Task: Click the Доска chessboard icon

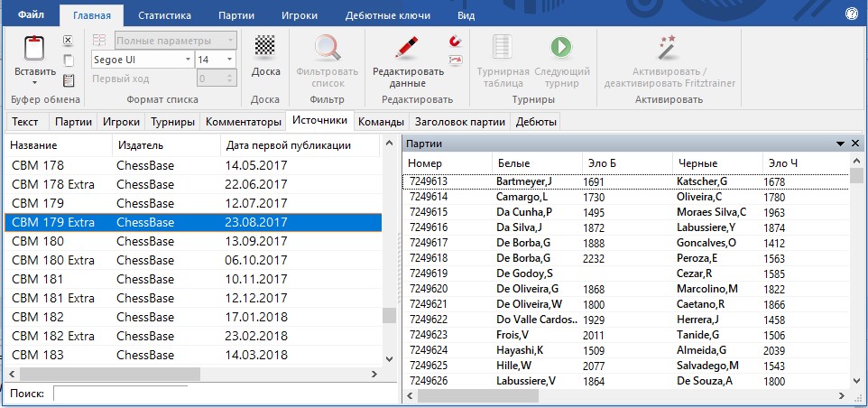Action: pyautogui.click(x=264, y=46)
